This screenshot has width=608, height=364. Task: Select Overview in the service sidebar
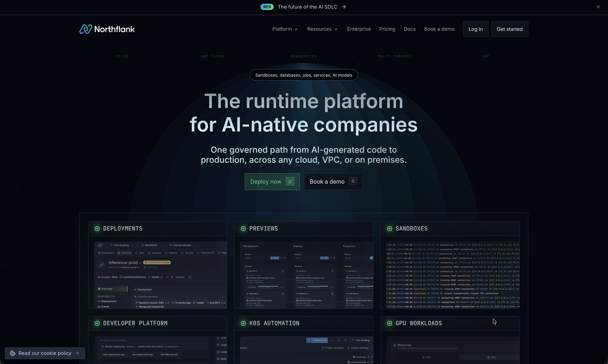[112, 289]
